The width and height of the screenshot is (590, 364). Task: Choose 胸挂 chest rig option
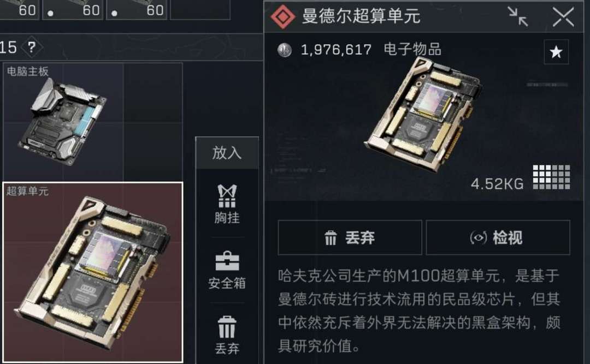click(227, 204)
